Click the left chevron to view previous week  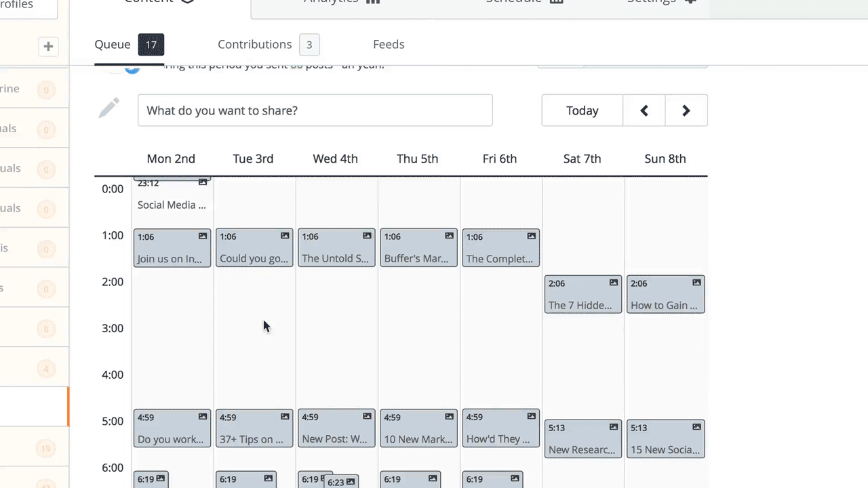tap(644, 110)
